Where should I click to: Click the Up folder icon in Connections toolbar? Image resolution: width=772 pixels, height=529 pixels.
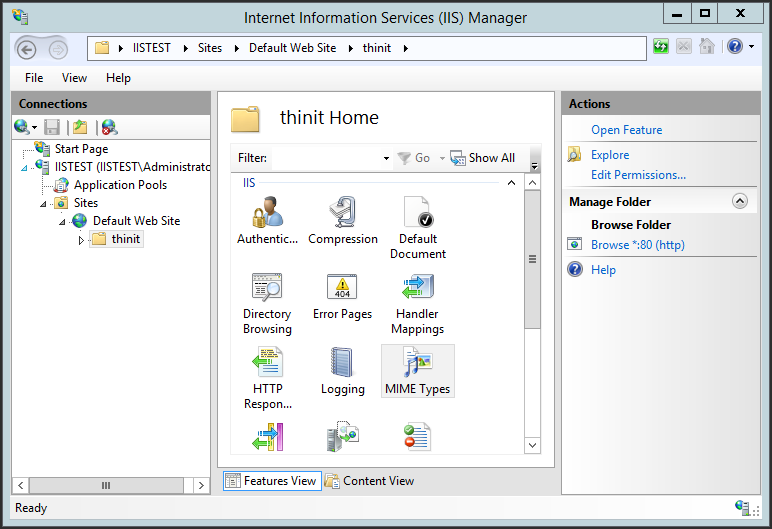[x=80, y=127]
